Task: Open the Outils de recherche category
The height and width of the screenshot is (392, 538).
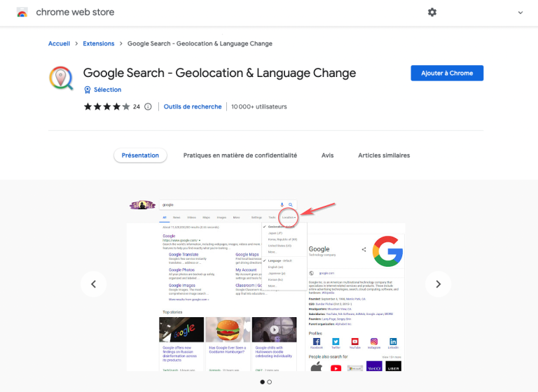Action: tap(193, 106)
